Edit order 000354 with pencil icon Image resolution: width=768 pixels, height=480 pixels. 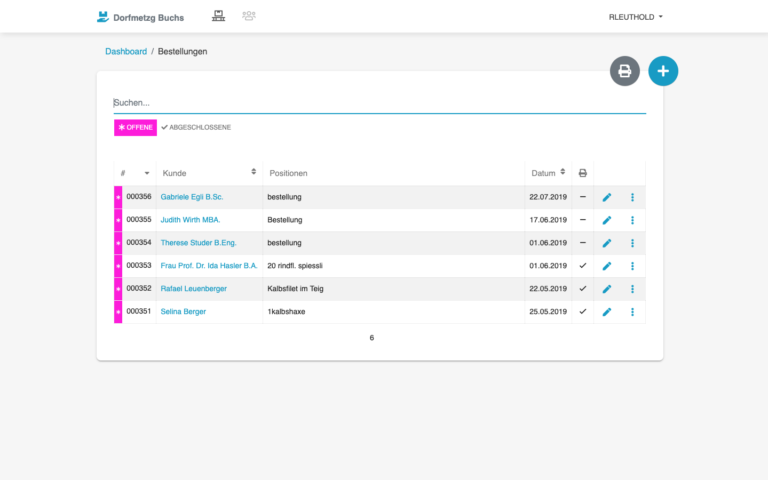[x=606, y=243]
